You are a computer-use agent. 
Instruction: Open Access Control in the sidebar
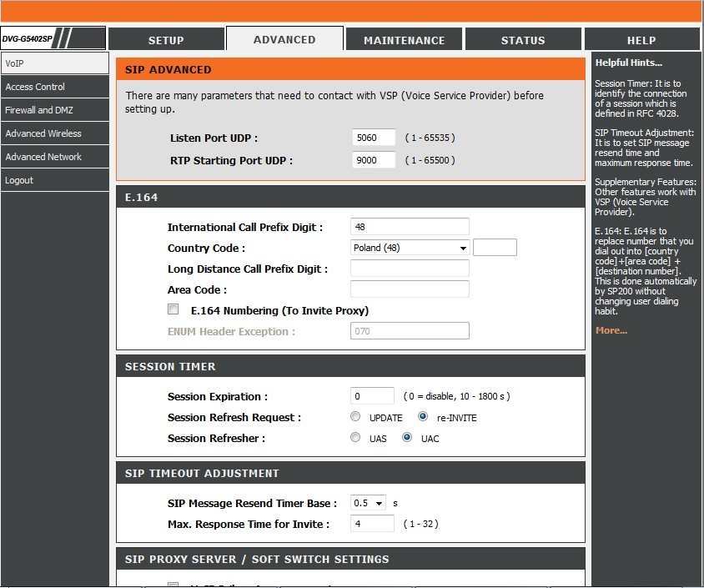(x=55, y=87)
